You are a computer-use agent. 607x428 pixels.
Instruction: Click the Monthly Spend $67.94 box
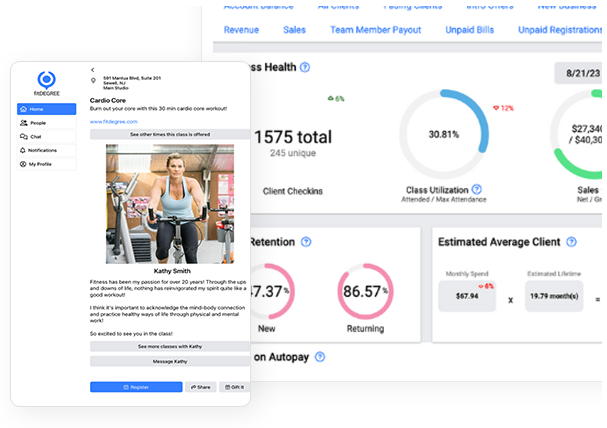point(467,296)
